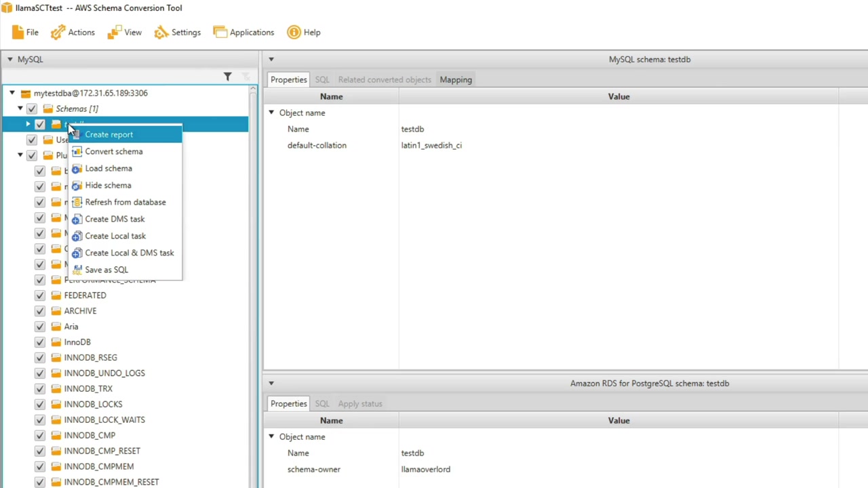Select the "INNODB_RSEG" tree label
868x488 pixels.
[x=90, y=358]
